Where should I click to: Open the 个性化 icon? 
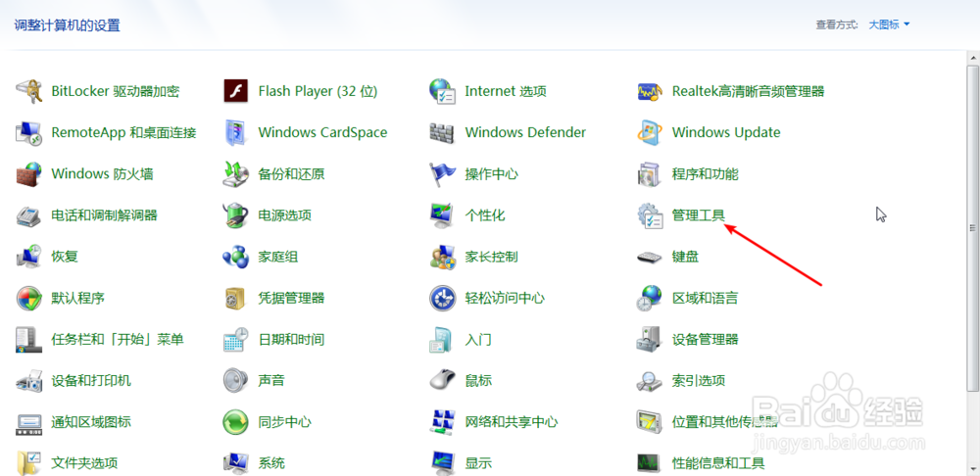pyautogui.click(x=443, y=215)
